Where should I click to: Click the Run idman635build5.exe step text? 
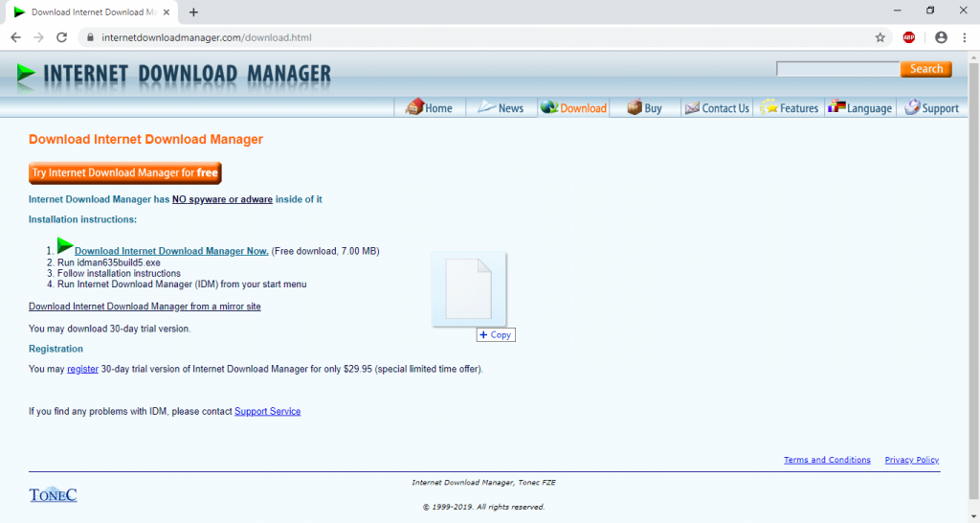click(x=109, y=262)
